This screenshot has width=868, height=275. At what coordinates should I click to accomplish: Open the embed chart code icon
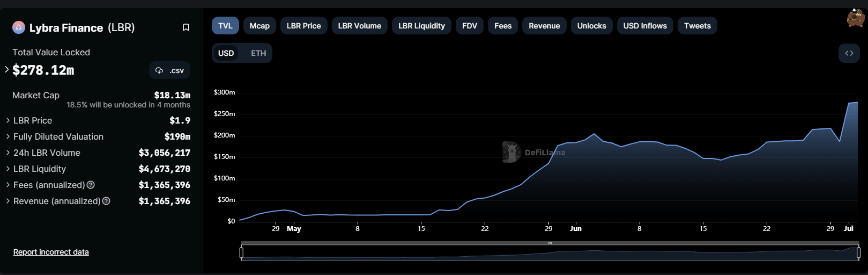pos(849,53)
